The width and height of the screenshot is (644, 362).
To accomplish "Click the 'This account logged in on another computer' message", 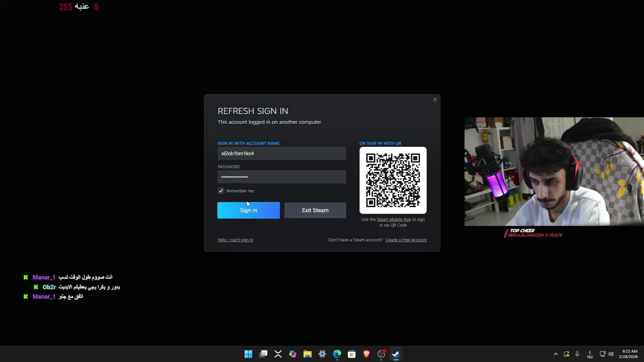I will coord(269,122).
